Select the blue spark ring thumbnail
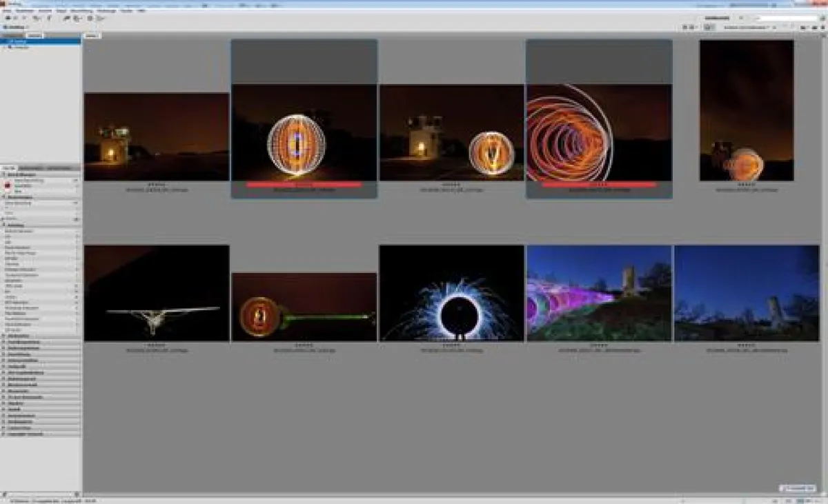Screen dimensions: 828x504 point(451,293)
